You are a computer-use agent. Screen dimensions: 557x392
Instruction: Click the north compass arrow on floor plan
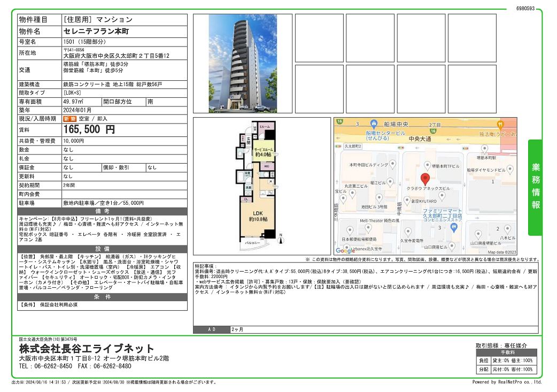tap(281, 239)
